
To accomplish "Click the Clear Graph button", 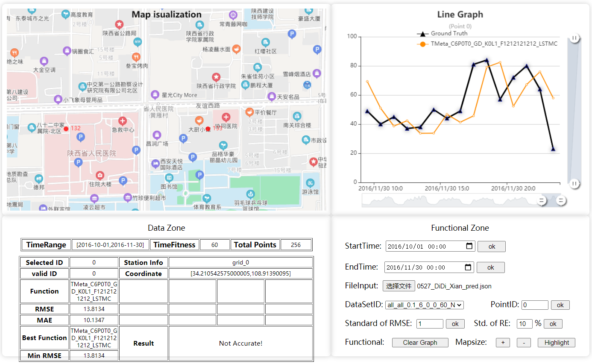I will (x=420, y=343).
